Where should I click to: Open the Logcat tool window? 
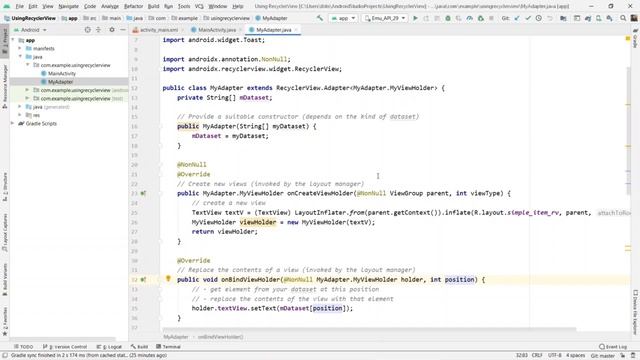click(x=109, y=347)
